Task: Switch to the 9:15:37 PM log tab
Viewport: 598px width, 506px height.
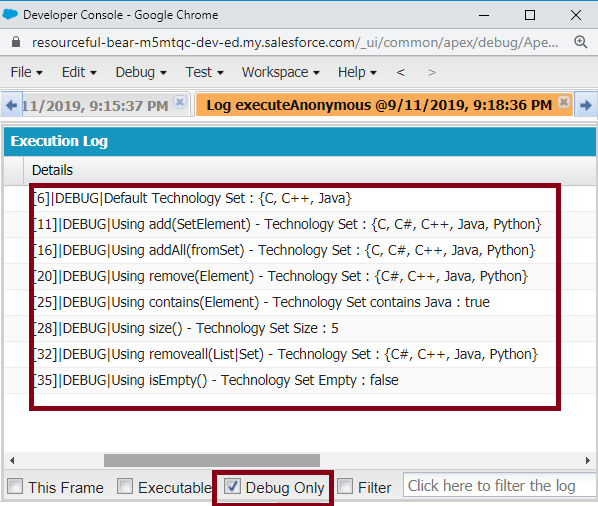Action: point(95,105)
